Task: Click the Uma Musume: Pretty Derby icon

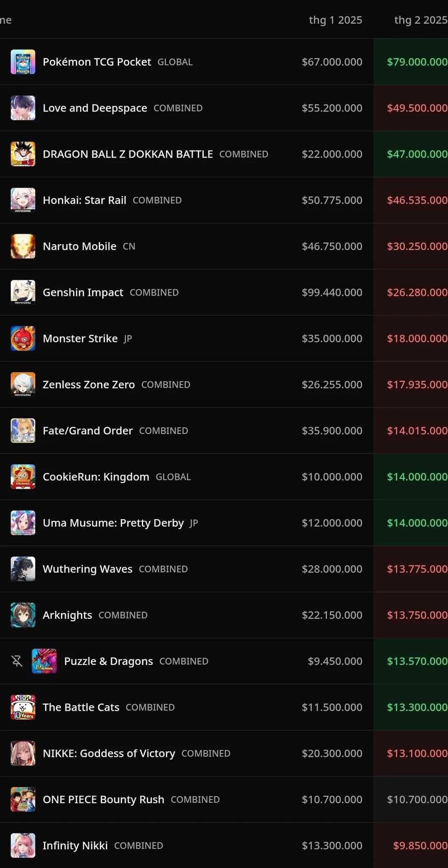Action: (x=23, y=523)
